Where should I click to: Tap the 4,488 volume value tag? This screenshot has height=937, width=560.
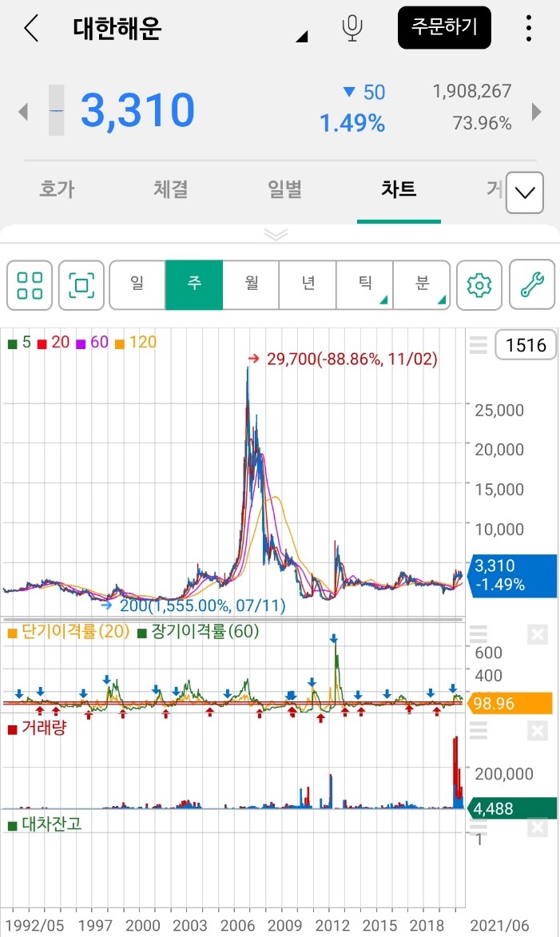[511, 808]
